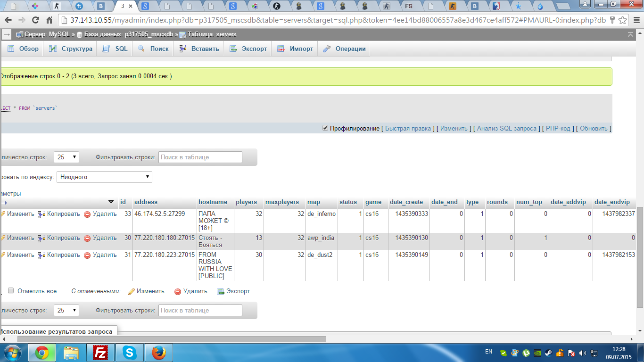The image size is (644, 362).
Task: Click the 'Анализ SQL запроса' link
Action: [x=507, y=128]
